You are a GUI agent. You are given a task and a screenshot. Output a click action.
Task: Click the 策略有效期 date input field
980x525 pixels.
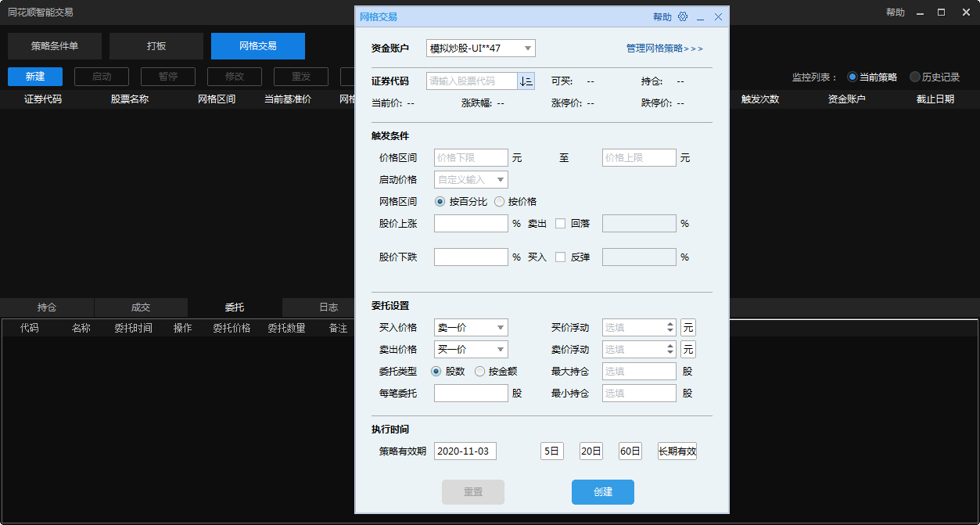click(x=465, y=451)
